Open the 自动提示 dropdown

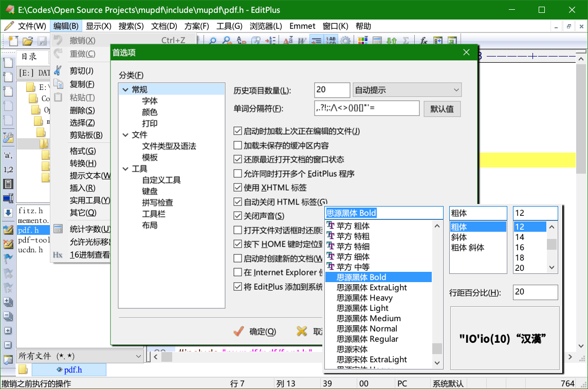coord(407,90)
